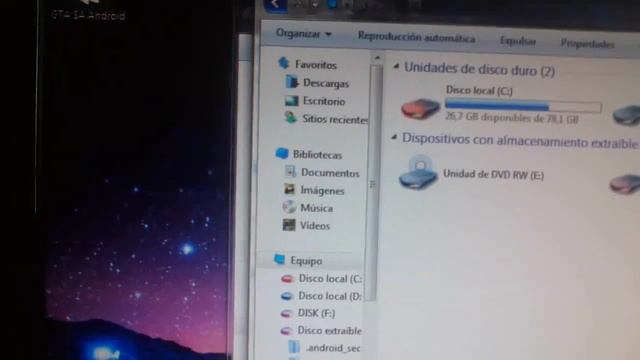Viewport: 640px width, 360px height.
Task: Click the GB disponibles text under C:
Action: pos(511,118)
